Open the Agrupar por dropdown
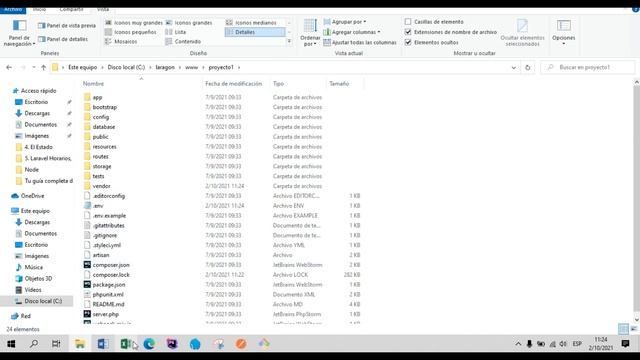640x360 pixels. click(345, 22)
